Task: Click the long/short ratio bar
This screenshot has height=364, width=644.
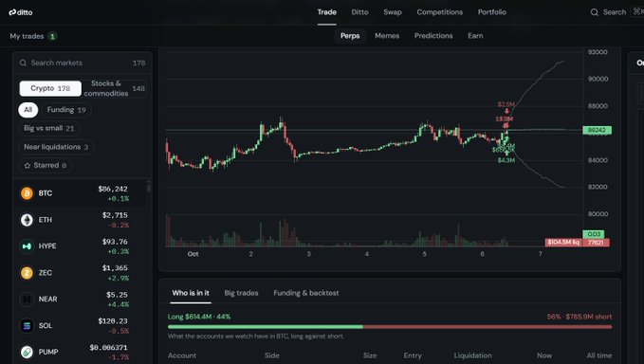Action: [390, 327]
